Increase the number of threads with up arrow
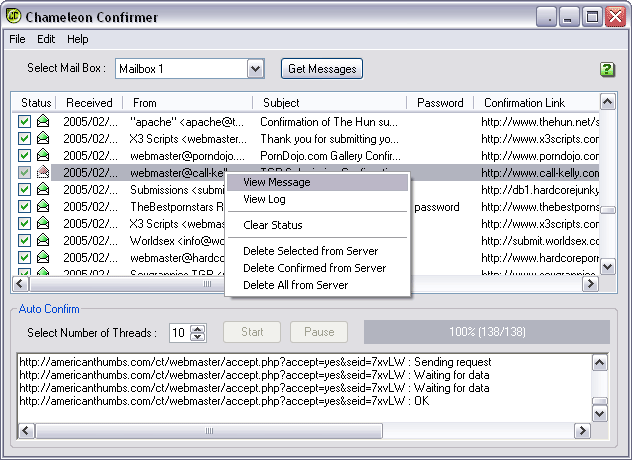This screenshot has width=632, height=460. point(198,328)
